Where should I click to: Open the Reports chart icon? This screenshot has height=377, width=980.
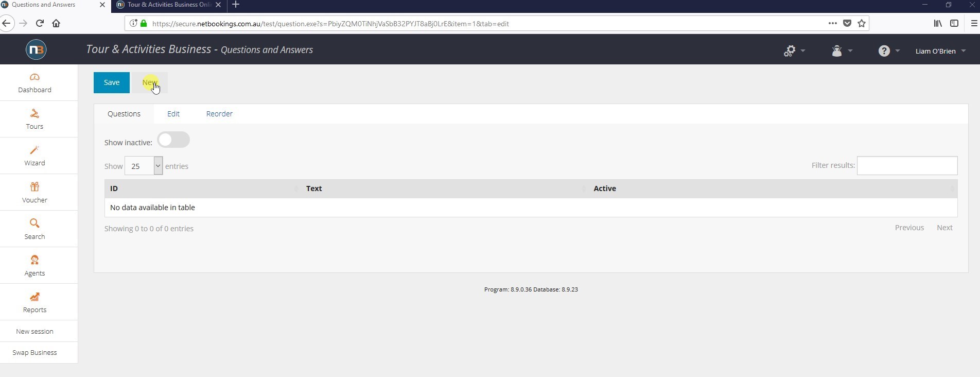pos(34,297)
